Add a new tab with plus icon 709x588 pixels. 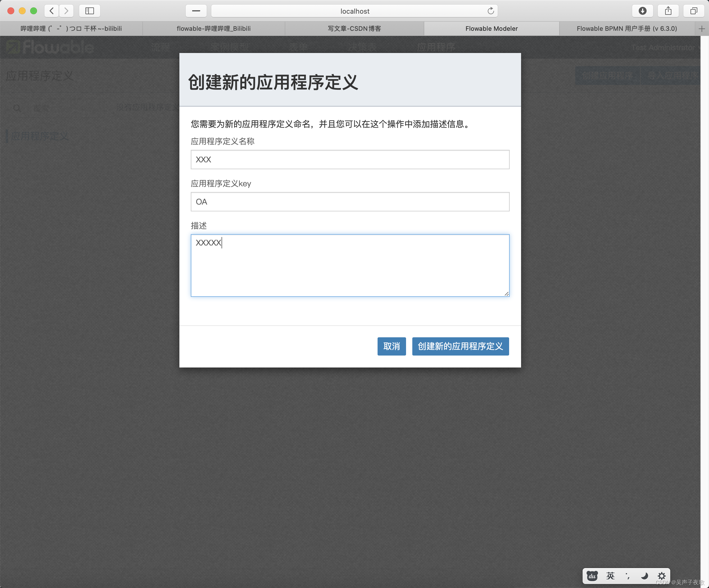coord(702,29)
